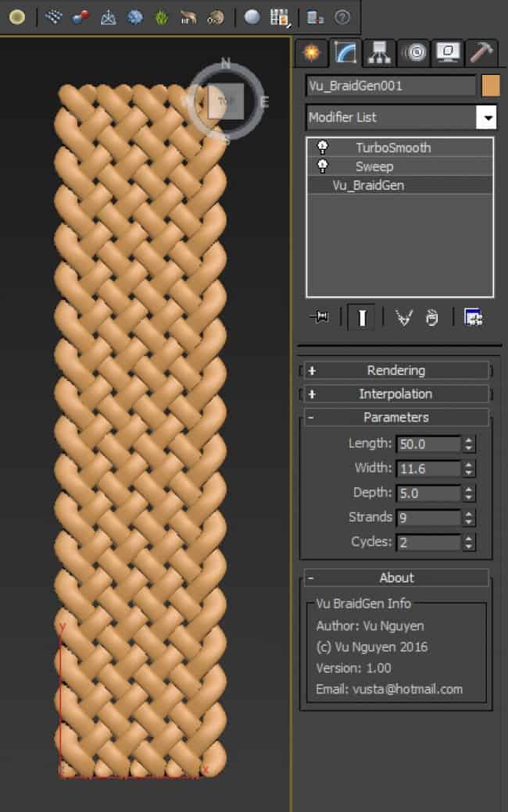Image resolution: width=508 pixels, height=812 pixels.
Task: Click the Help question mark icon
Action: tap(342, 16)
